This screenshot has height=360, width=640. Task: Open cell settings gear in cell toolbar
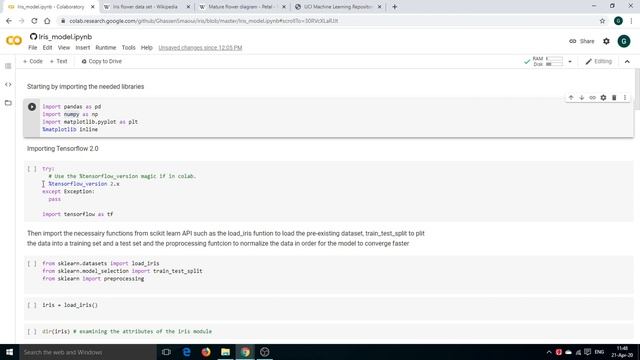tap(603, 98)
